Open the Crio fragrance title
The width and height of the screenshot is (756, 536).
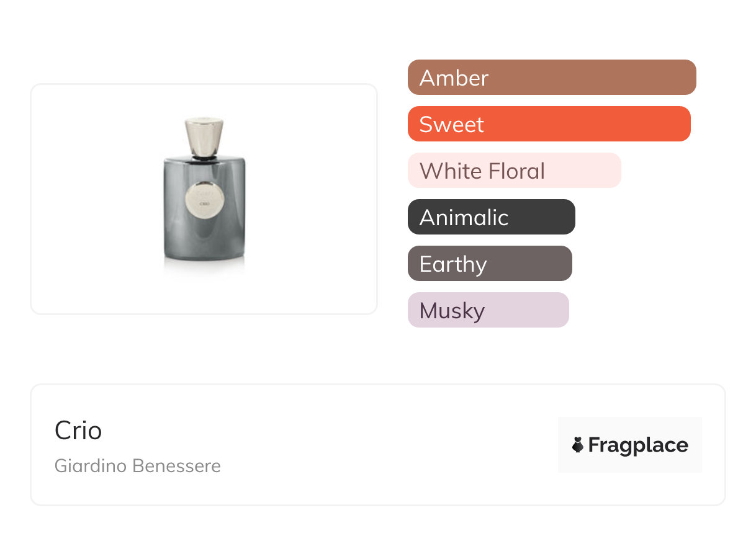pyautogui.click(x=78, y=431)
